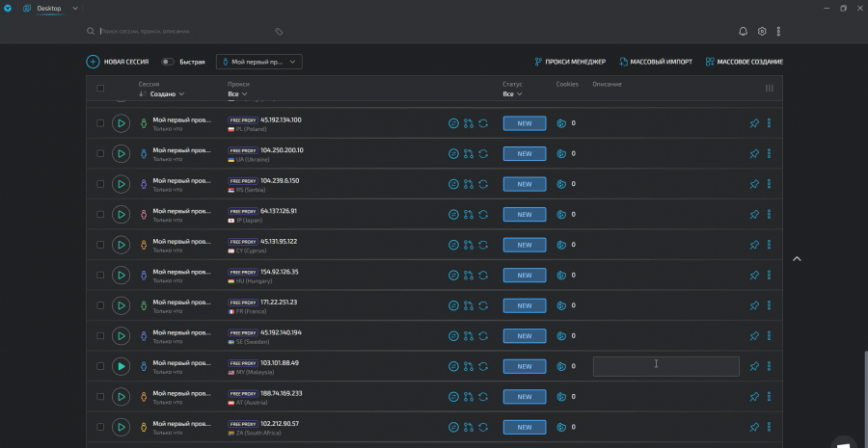Screen dimensions: 868x448
Task: Tick the checkbox for the Japan session
Action: [100, 215]
